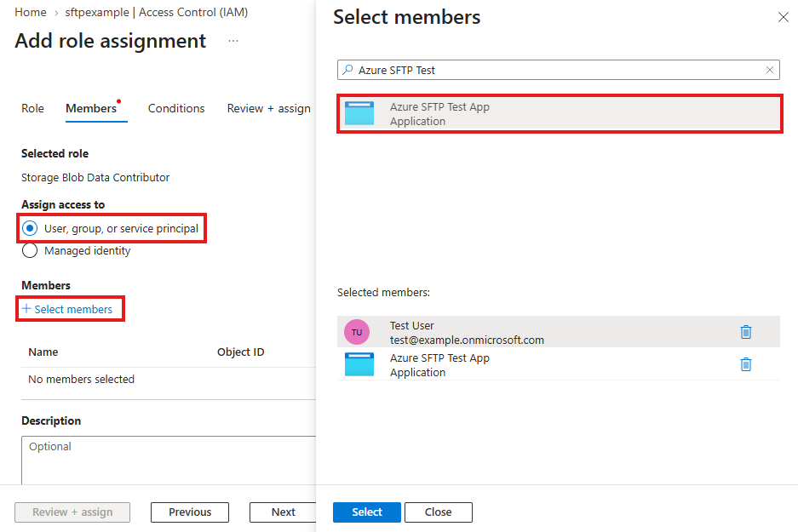Click Azure SFTP Test App in the selected members list
798x532 pixels.
pyautogui.click(x=439, y=358)
